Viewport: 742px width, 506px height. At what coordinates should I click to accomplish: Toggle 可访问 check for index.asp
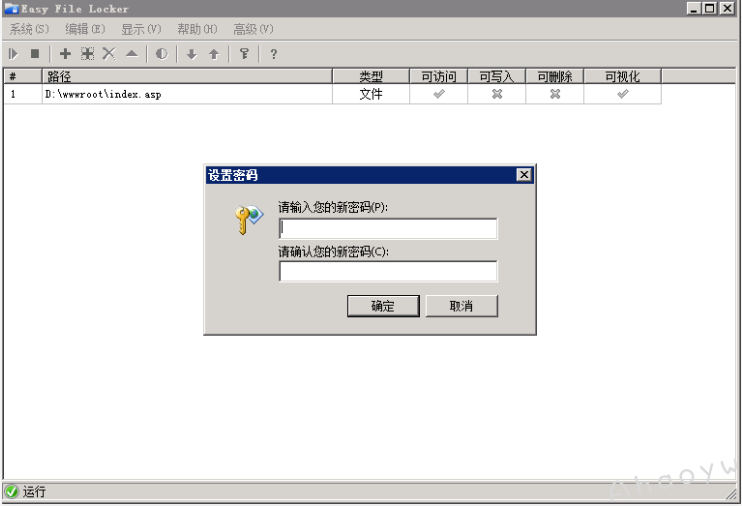[438, 94]
